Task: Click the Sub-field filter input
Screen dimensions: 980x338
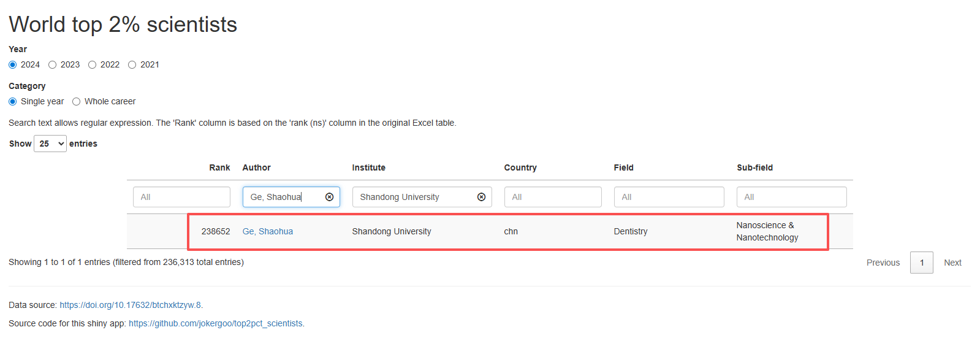Action: (791, 197)
